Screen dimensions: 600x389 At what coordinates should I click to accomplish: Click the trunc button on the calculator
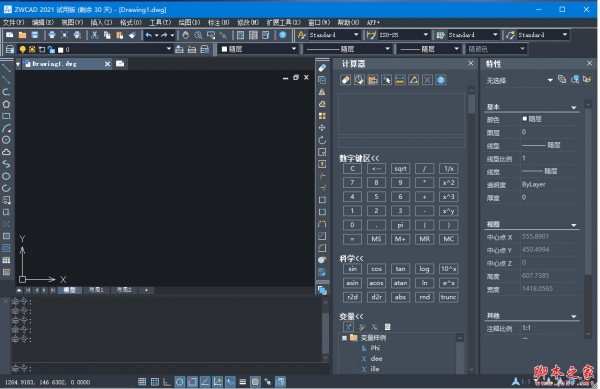448,297
